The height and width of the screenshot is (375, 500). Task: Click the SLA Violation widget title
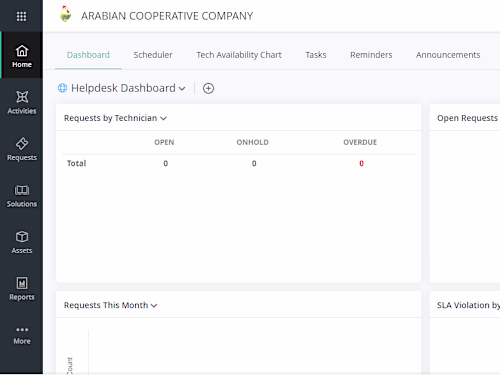(x=468, y=305)
